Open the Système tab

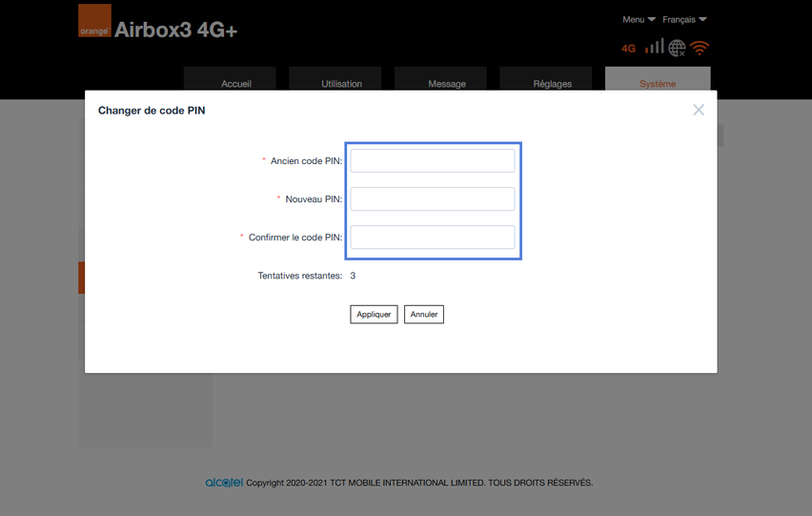[x=658, y=82]
